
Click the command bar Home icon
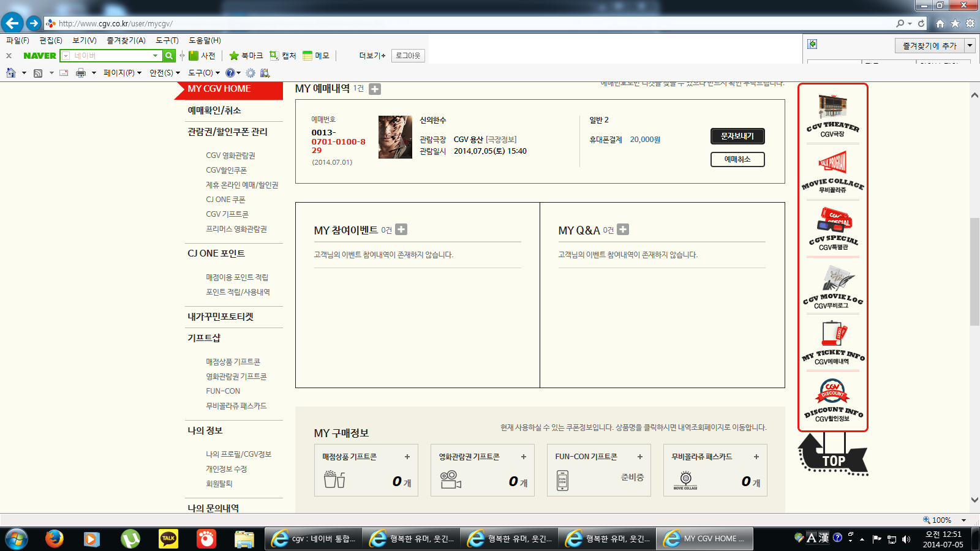click(11, 73)
